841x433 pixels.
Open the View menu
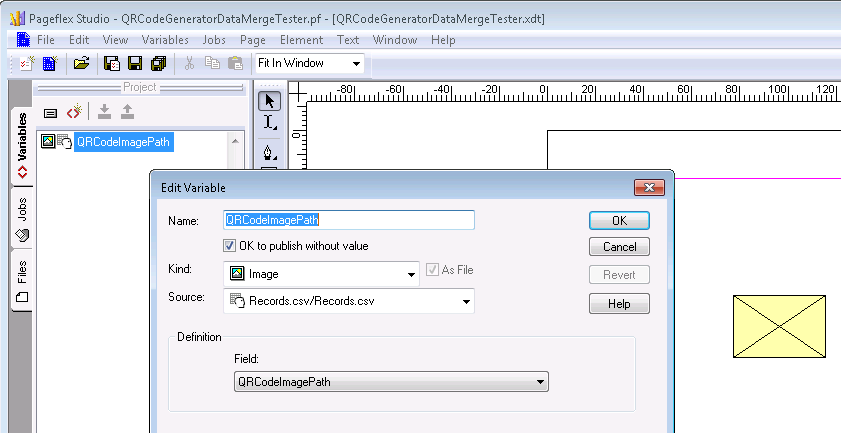(x=115, y=40)
